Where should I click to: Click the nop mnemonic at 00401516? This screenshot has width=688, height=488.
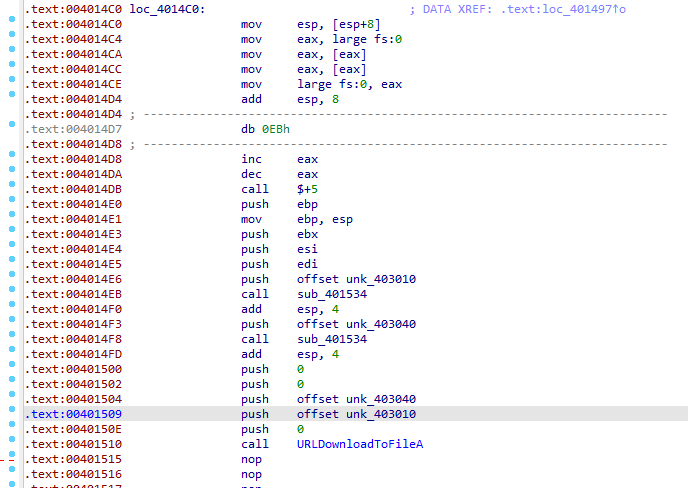click(251, 474)
